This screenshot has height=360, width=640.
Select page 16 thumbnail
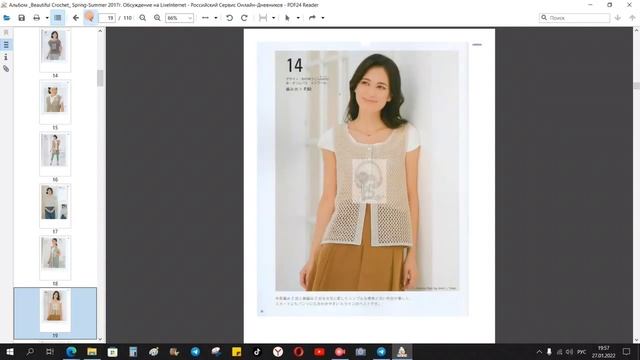point(55,154)
